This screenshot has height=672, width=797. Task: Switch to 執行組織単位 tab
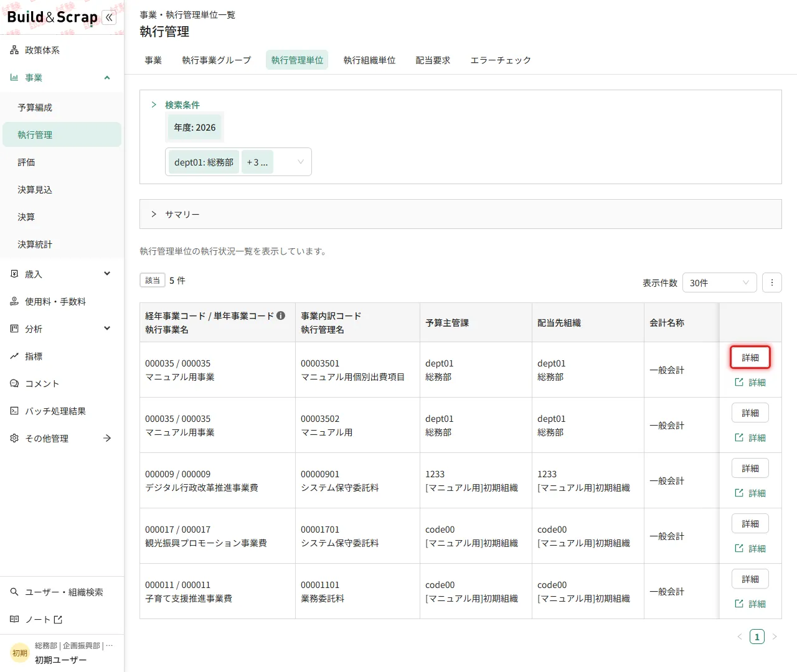(370, 60)
